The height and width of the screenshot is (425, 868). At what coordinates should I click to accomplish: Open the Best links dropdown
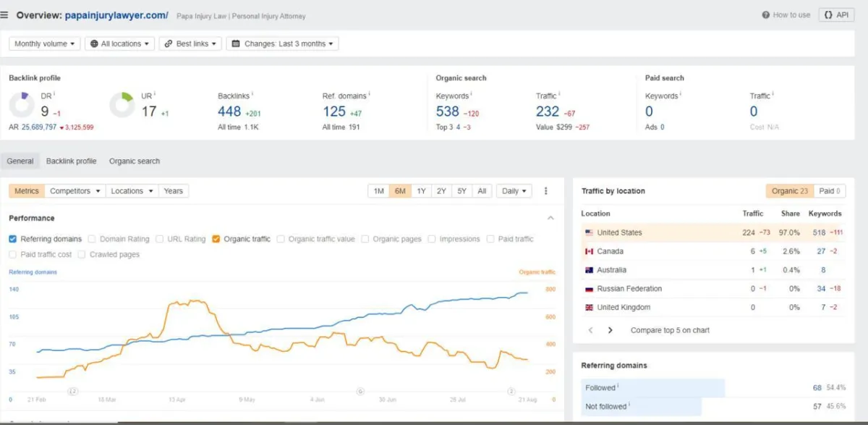click(190, 44)
